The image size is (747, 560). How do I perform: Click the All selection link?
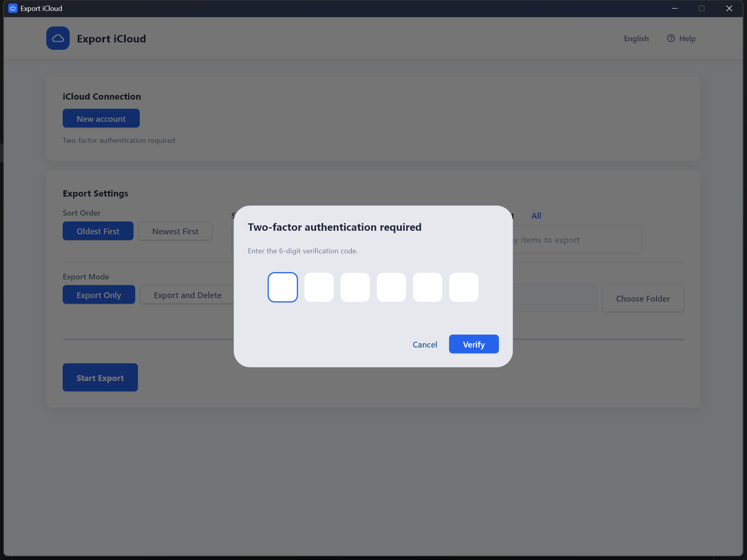coord(536,216)
